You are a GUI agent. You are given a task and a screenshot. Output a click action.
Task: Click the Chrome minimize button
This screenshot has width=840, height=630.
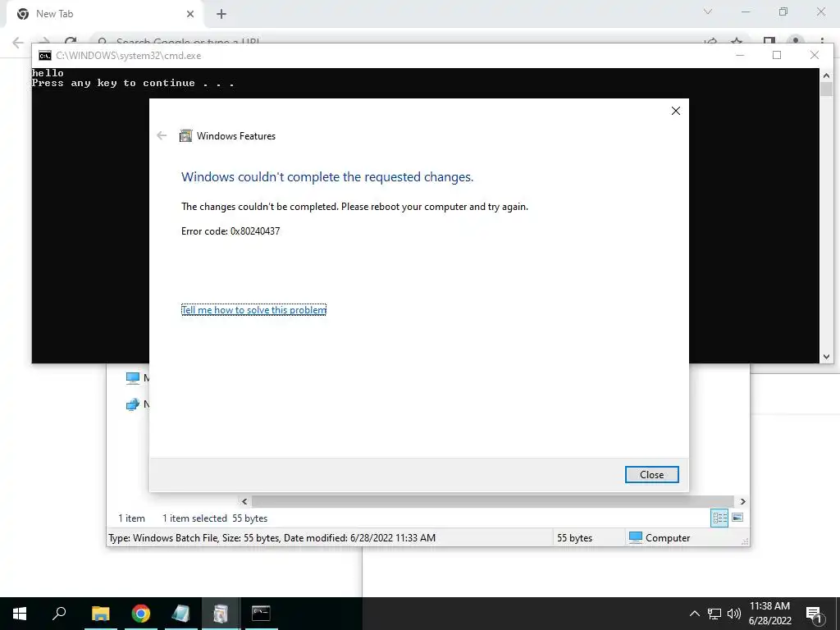point(746,11)
